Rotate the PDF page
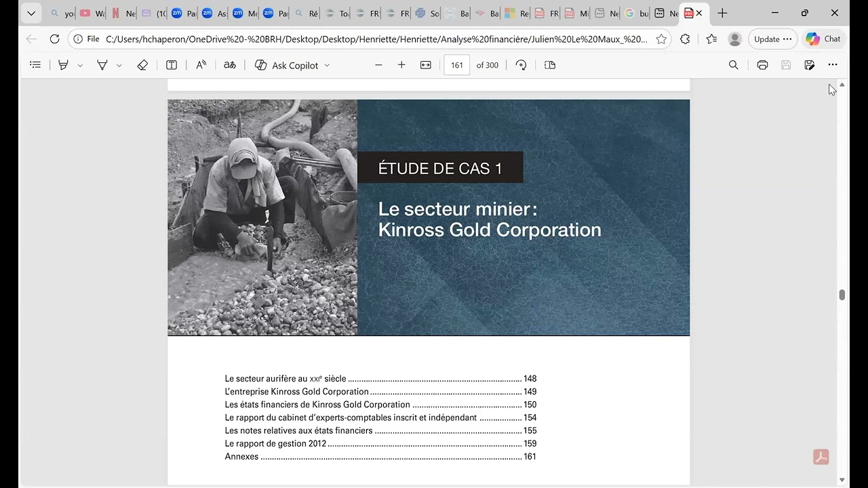 (x=521, y=65)
